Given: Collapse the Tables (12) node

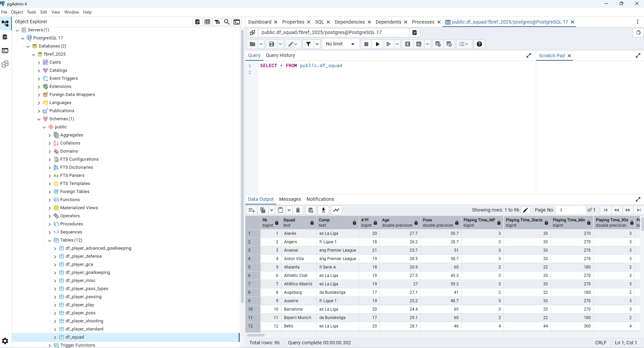Looking at the screenshot, I should [50, 241].
